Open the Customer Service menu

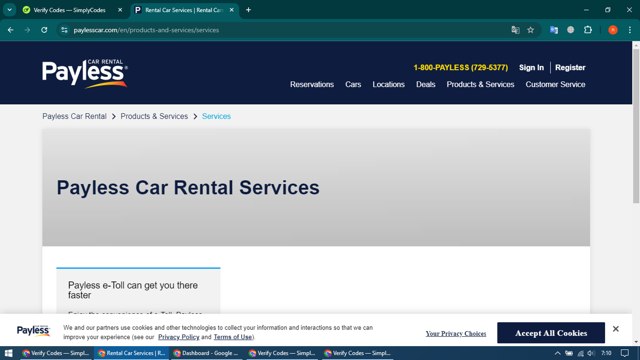[x=556, y=84]
